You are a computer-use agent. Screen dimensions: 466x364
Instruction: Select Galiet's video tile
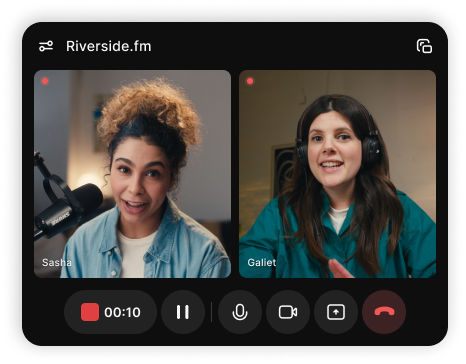337,174
